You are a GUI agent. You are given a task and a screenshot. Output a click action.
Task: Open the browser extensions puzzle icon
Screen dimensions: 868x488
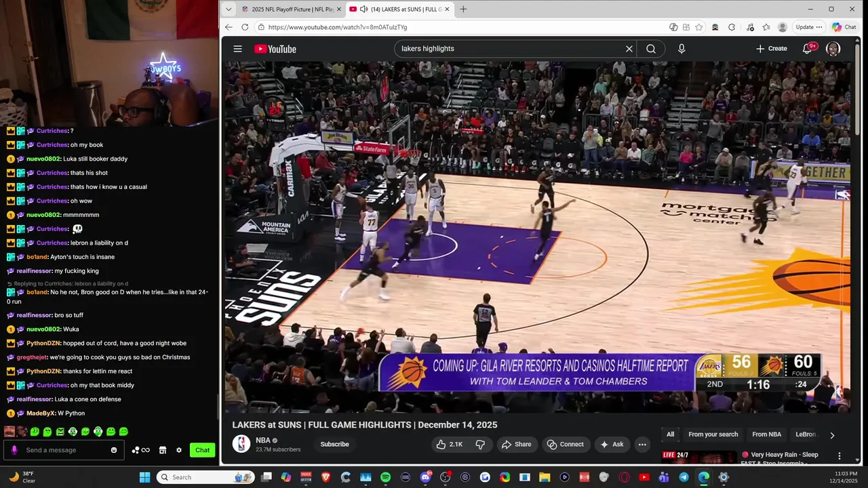point(732,27)
